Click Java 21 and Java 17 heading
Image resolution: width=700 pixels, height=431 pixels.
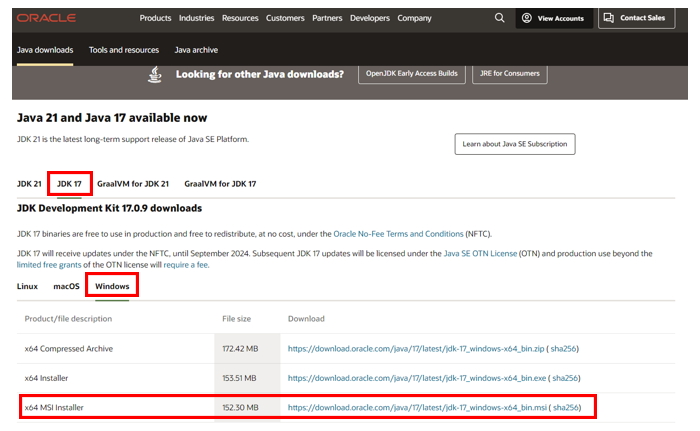112,117
